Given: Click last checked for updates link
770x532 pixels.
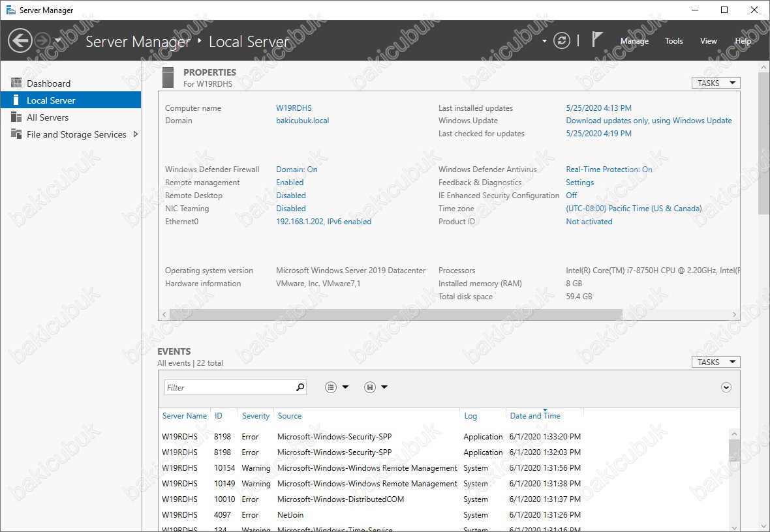Looking at the screenshot, I should click(x=598, y=134).
